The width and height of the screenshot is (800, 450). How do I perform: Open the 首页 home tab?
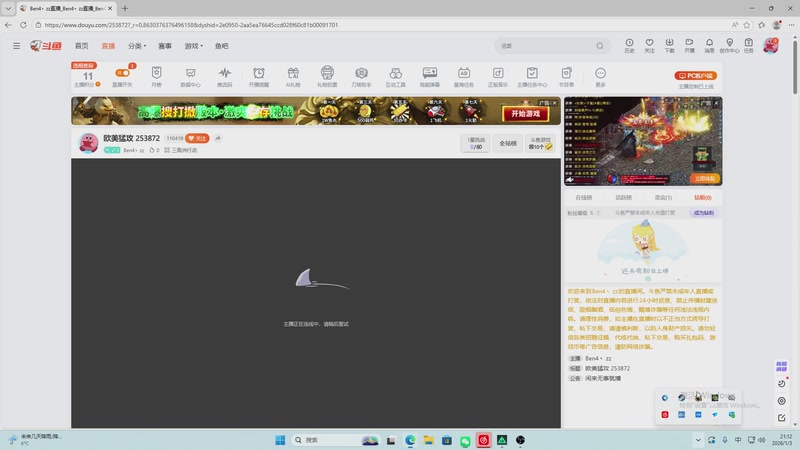click(82, 46)
